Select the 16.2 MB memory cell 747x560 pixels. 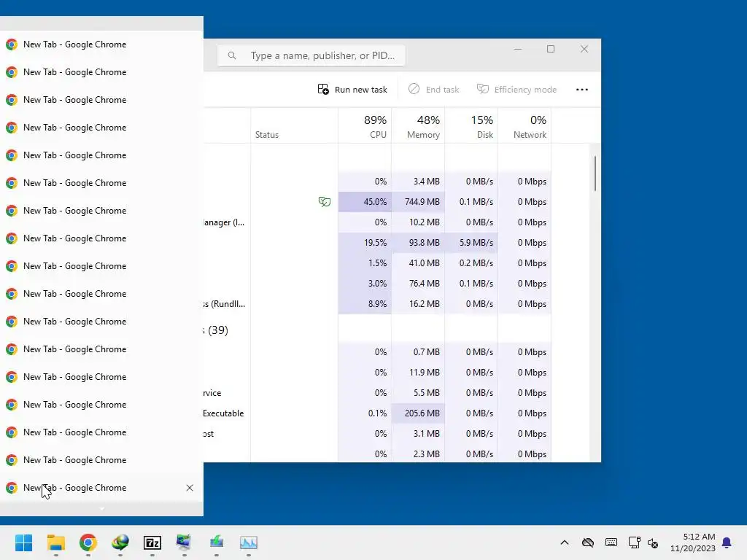click(418, 304)
